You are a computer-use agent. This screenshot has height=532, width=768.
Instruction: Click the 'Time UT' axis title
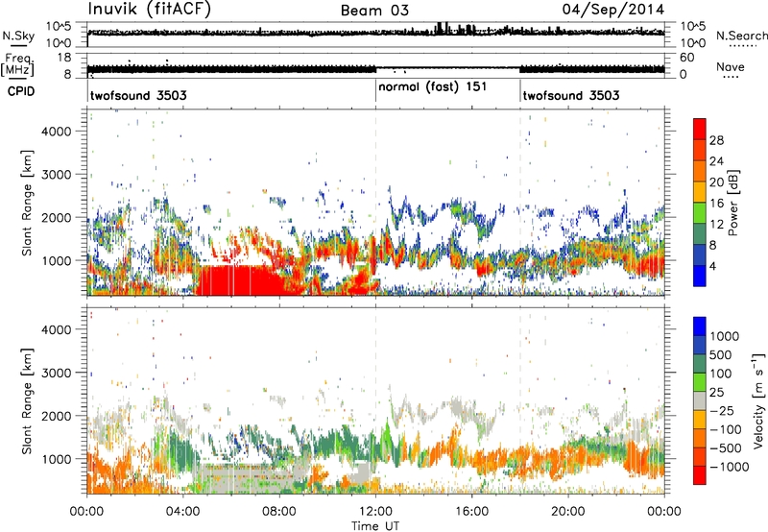(375, 526)
